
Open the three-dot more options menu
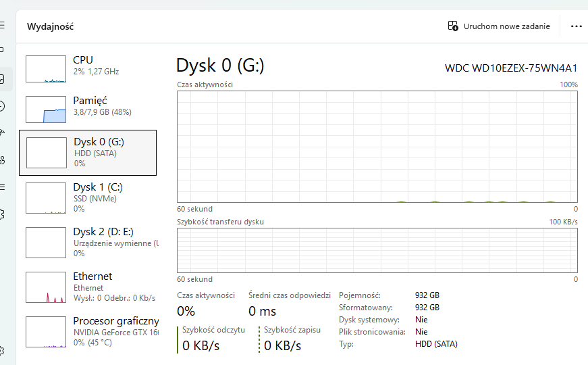pos(576,26)
